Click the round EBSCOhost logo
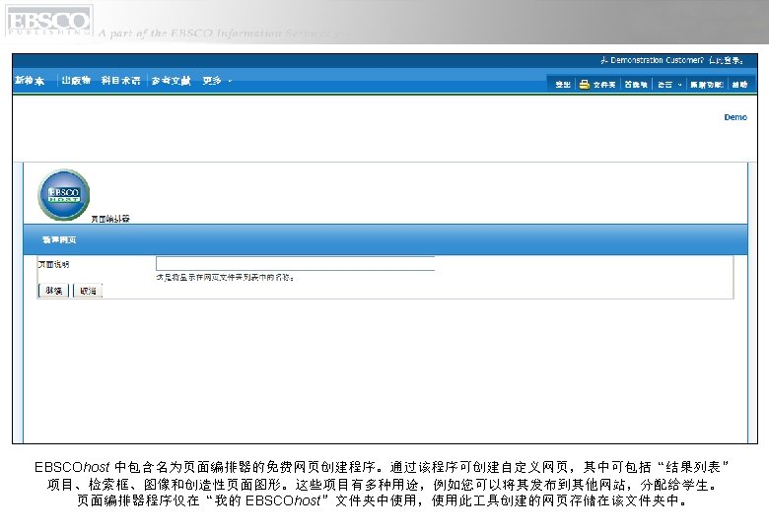This screenshot has width=769, height=532. pyautogui.click(x=64, y=195)
